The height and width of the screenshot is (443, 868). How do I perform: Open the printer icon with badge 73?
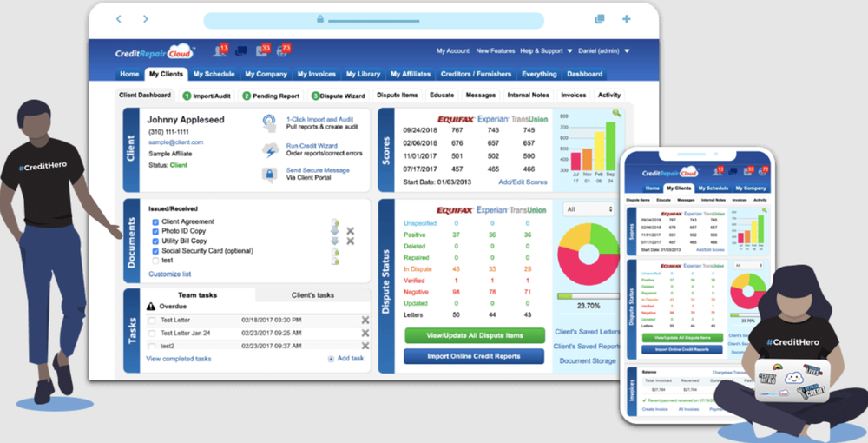coord(284,50)
